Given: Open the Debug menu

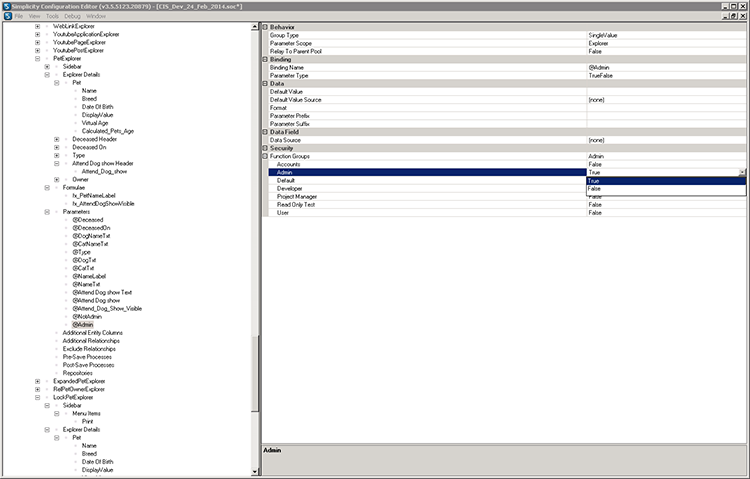Looking at the screenshot, I should coord(72,16).
